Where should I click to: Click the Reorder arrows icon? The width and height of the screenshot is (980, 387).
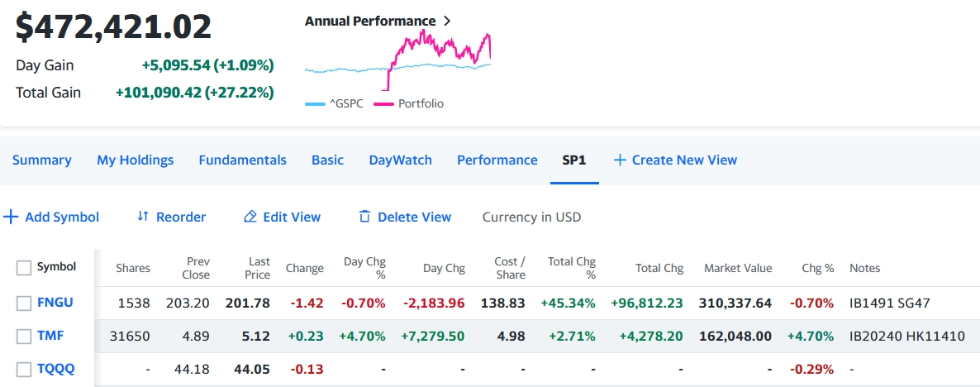pos(143,217)
